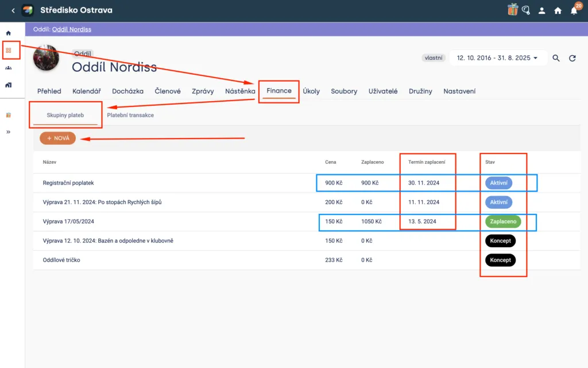Click the home icon in top header
588x368 pixels.
pyautogui.click(x=558, y=10)
